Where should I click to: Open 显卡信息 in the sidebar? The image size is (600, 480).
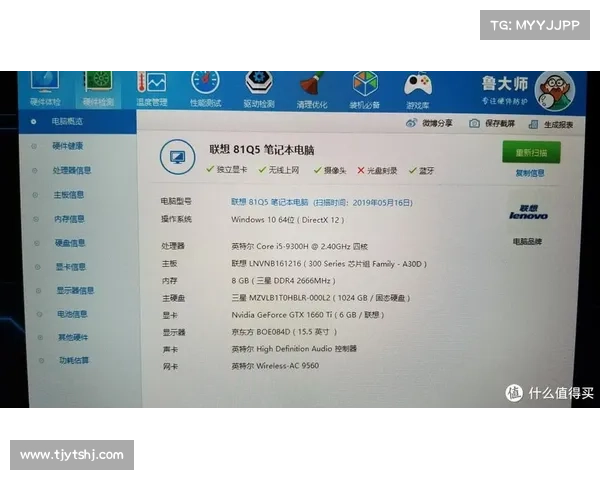click(71, 267)
